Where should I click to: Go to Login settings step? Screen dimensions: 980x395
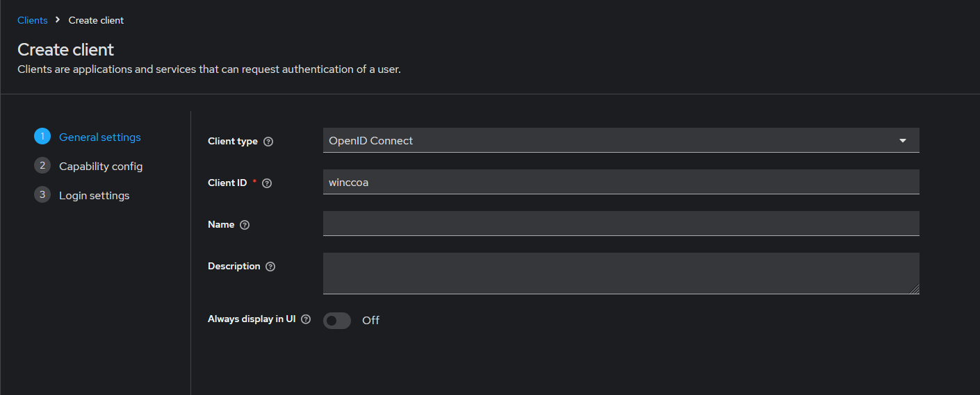click(x=95, y=196)
